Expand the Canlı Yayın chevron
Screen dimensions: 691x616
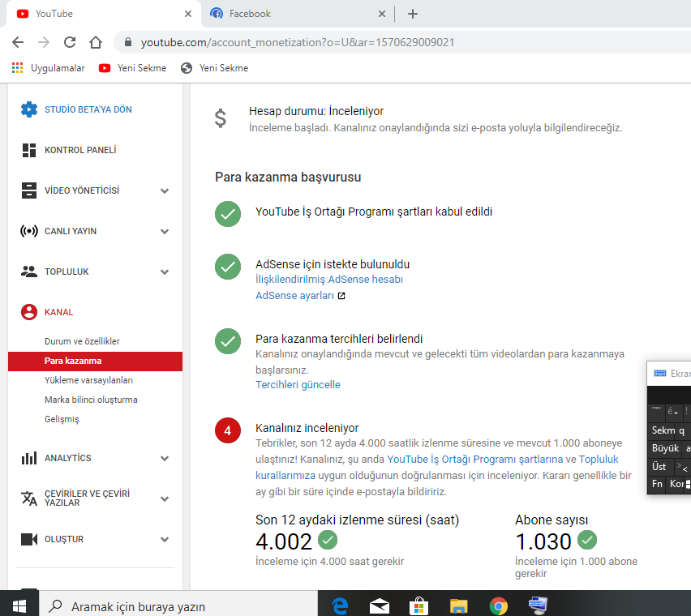(165, 231)
